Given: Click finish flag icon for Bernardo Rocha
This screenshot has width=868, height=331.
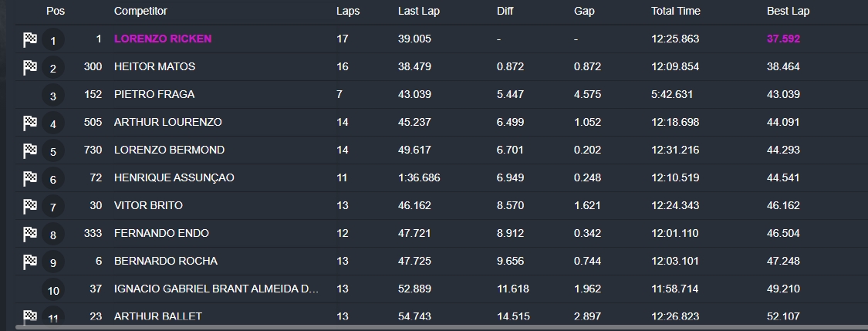Looking at the screenshot, I should (x=30, y=262).
